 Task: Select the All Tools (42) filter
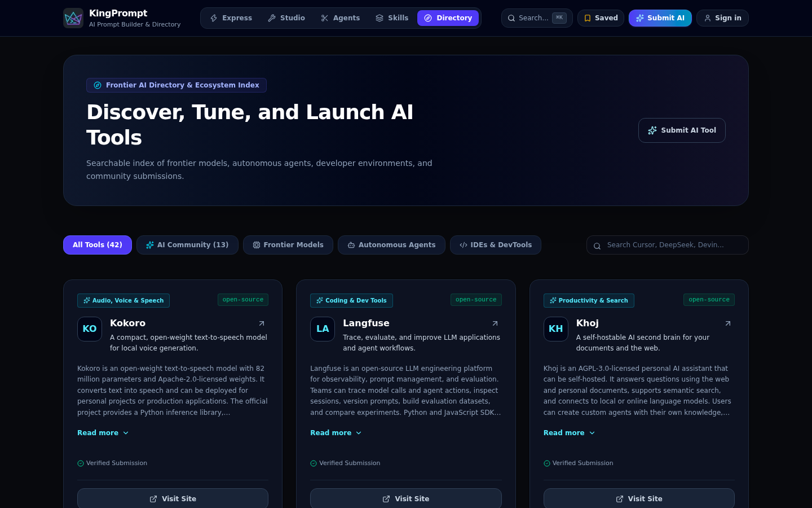click(98, 245)
